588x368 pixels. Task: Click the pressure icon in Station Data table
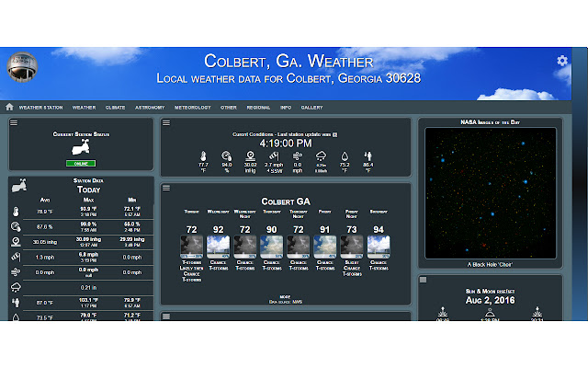coord(16,241)
